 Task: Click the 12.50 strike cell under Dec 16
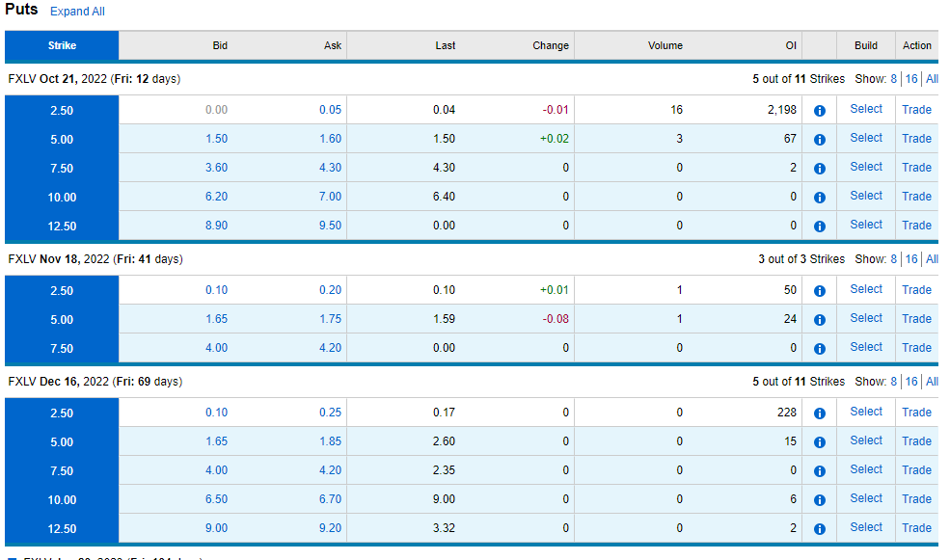point(62,529)
